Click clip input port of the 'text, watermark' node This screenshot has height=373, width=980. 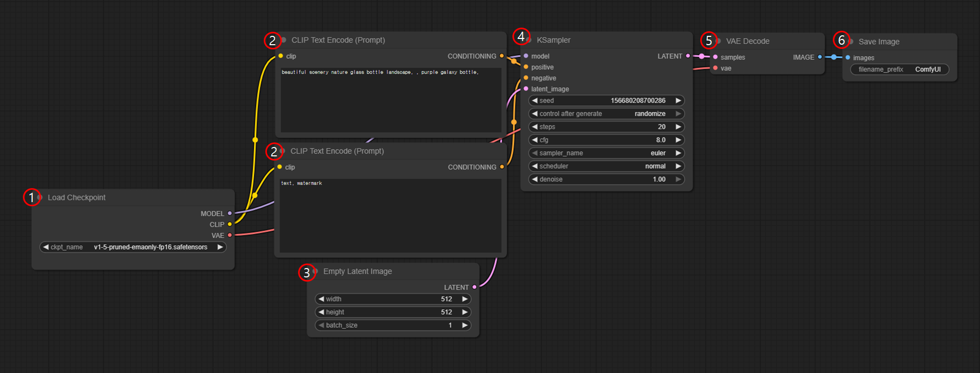pos(280,167)
